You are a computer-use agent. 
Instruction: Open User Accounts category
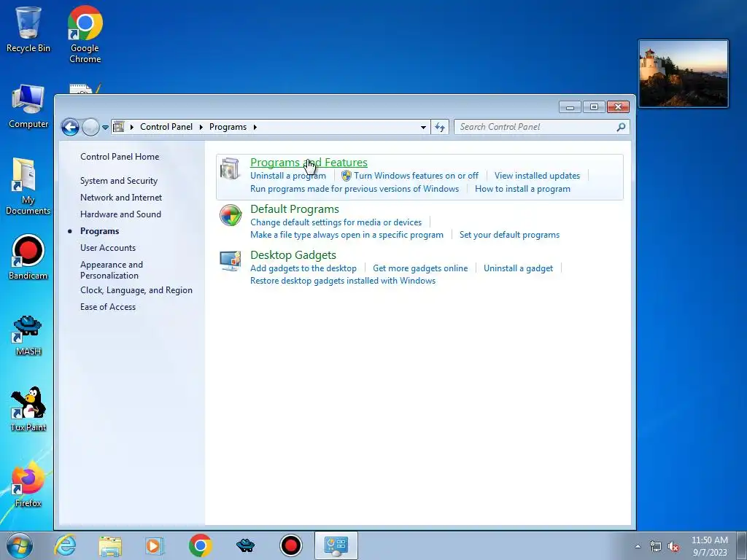click(108, 248)
